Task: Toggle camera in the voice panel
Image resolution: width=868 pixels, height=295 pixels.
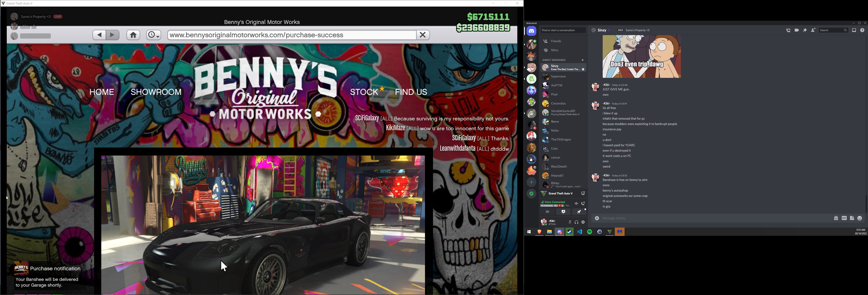Action: pyautogui.click(x=548, y=212)
